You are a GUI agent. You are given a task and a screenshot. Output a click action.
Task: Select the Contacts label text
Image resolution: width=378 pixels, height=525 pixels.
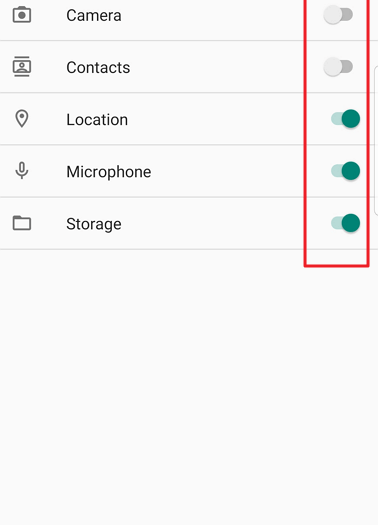click(x=98, y=68)
